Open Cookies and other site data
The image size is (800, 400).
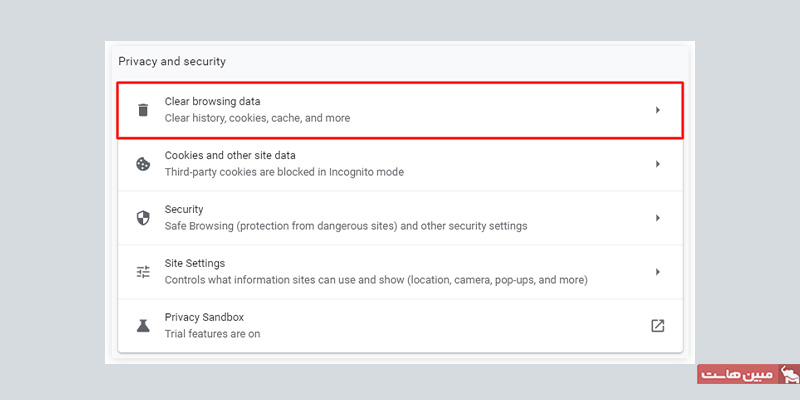click(230, 156)
